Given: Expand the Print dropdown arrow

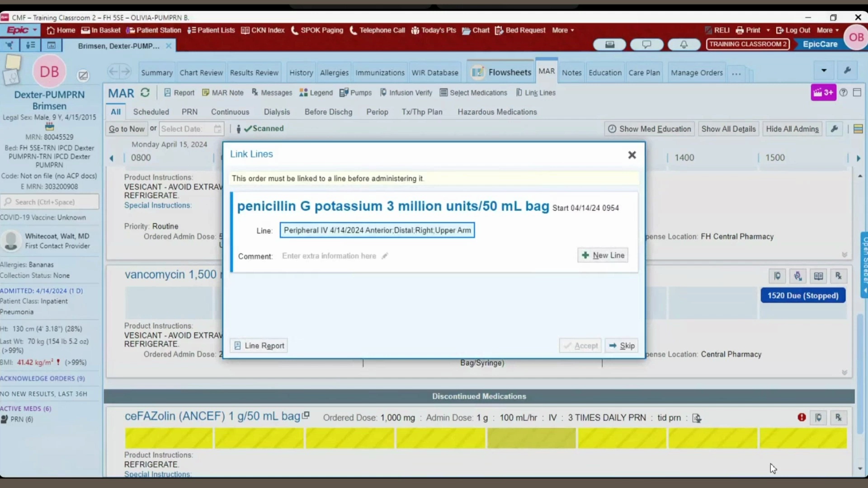Looking at the screenshot, I should click(x=768, y=30).
